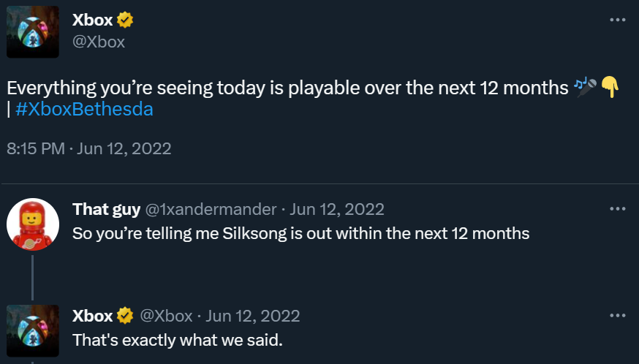
Task: Click the @Xbox handle under main tweet name
Action: (99, 42)
